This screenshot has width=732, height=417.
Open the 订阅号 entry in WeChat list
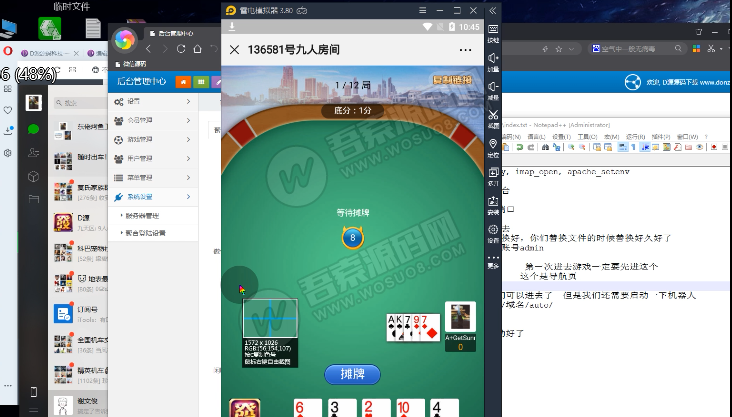[x=80, y=313]
